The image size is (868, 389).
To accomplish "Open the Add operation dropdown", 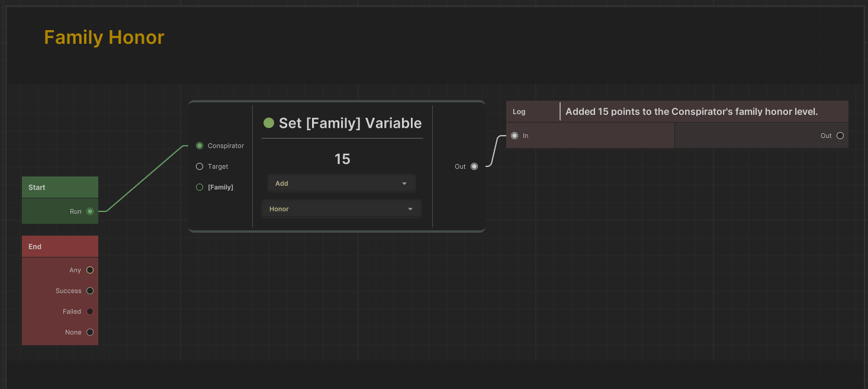I will pyautogui.click(x=341, y=184).
